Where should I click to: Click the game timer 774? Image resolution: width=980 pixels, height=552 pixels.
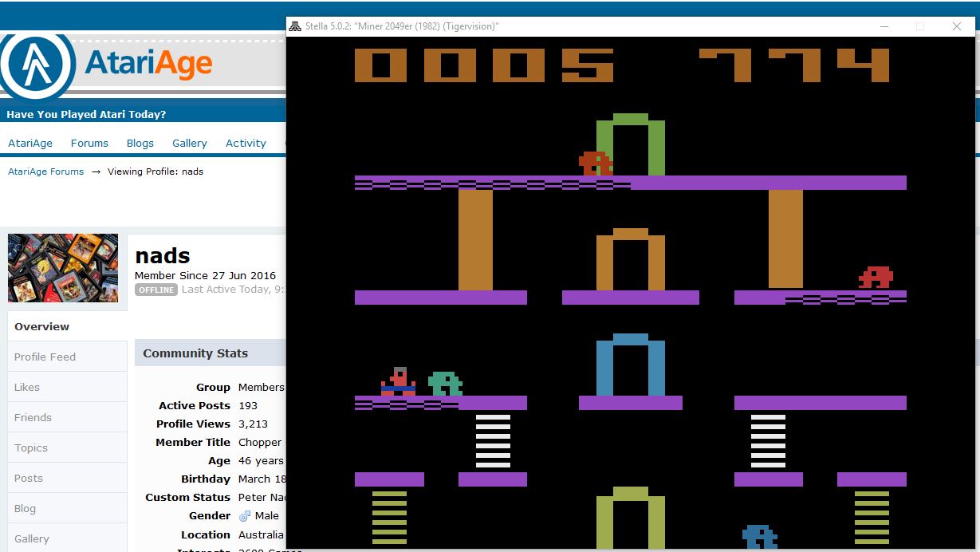pyautogui.click(x=794, y=65)
